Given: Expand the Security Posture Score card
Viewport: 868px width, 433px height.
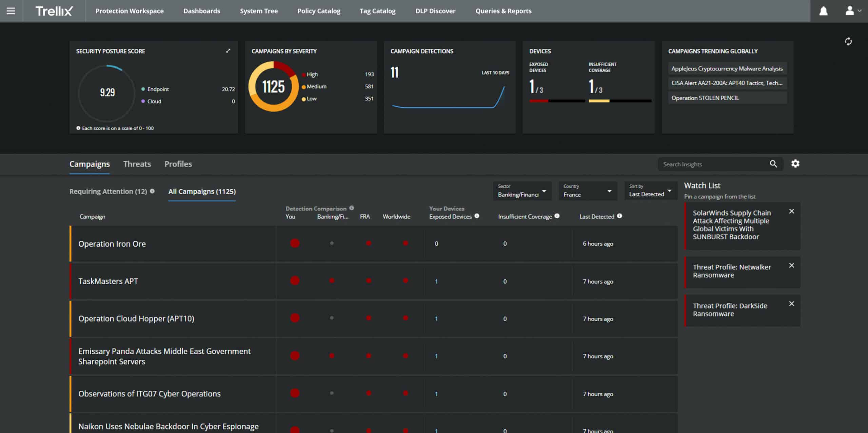Looking at the screenshot, I should coord(228,51).
